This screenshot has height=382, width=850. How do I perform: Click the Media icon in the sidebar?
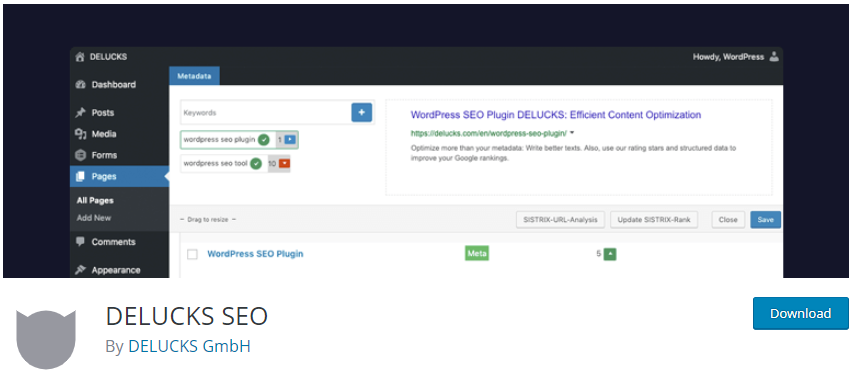coord(81,134)
